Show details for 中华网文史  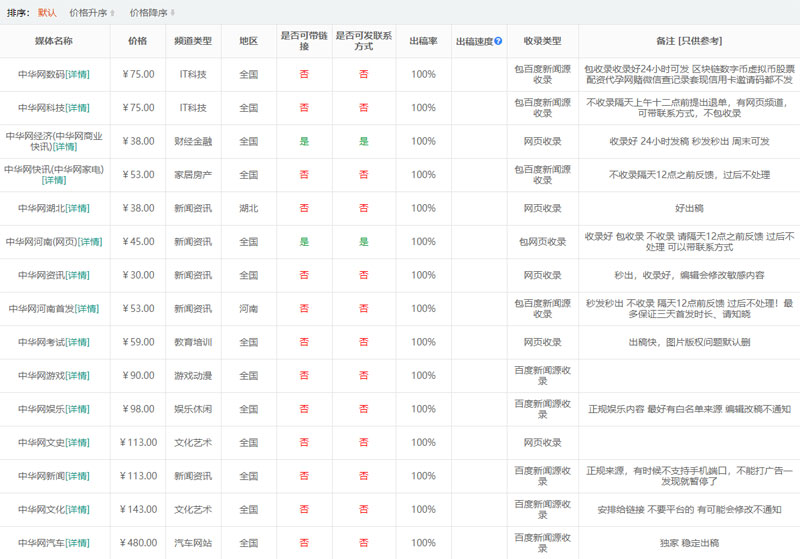[x=77, y=443]
